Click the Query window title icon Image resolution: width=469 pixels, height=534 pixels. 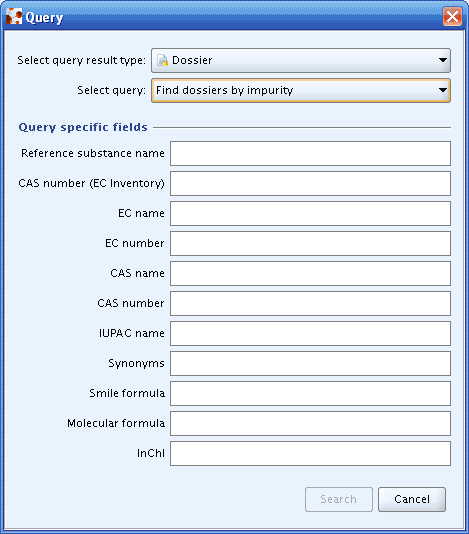click(x=14, y=16)
